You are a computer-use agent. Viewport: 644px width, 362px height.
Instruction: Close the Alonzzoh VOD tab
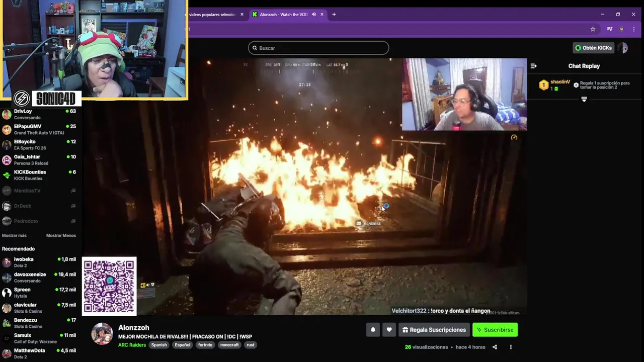(322, 14)
